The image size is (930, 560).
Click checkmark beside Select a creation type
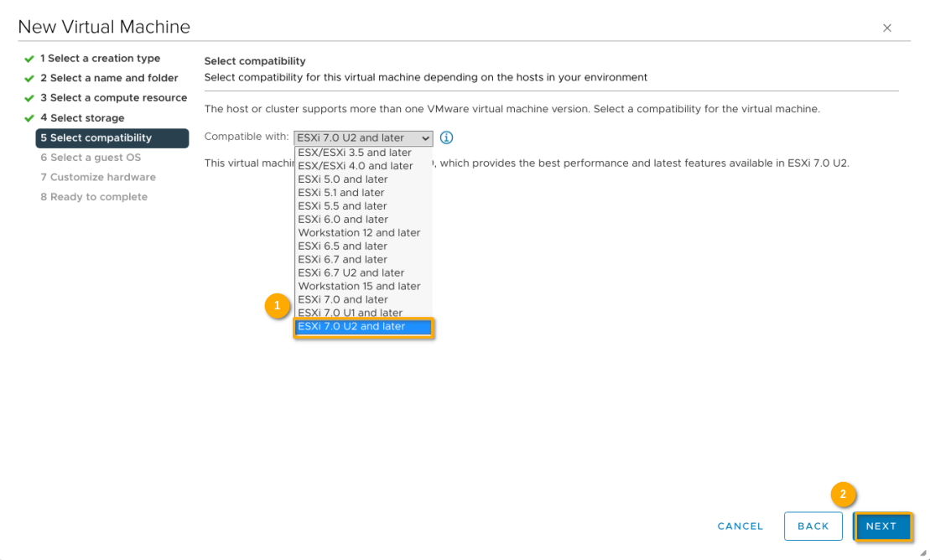pos(29,59)
